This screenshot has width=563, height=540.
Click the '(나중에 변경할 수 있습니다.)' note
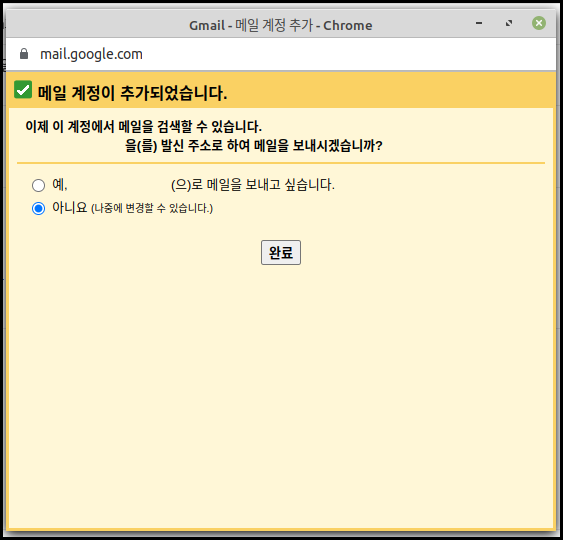152,208
